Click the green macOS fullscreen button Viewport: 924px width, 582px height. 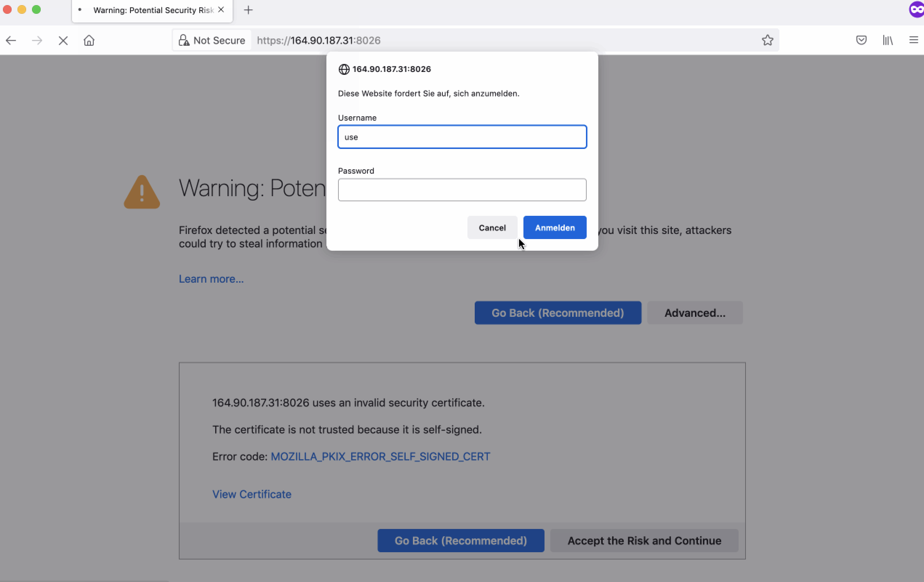coord(36,10)
